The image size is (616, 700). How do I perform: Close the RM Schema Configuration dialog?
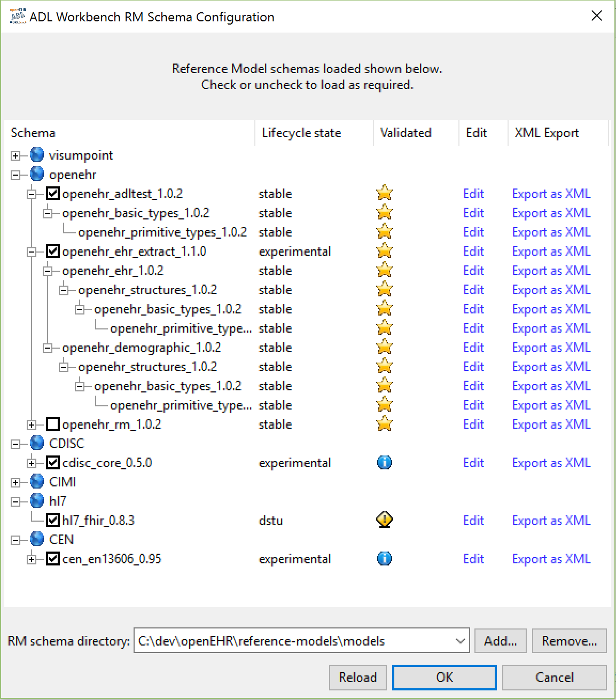coord(597,16)
